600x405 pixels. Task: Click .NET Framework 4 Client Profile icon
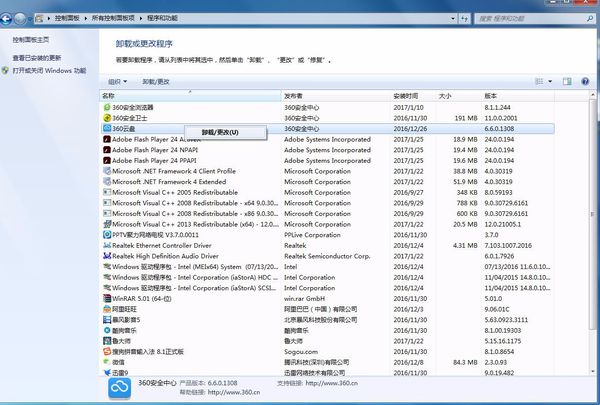point(107,171)
